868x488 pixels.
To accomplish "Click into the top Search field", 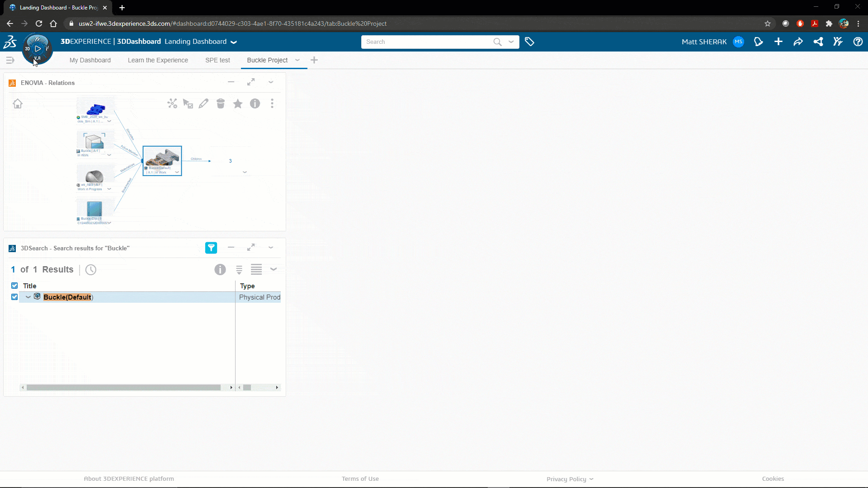I will tap(427, 42).
